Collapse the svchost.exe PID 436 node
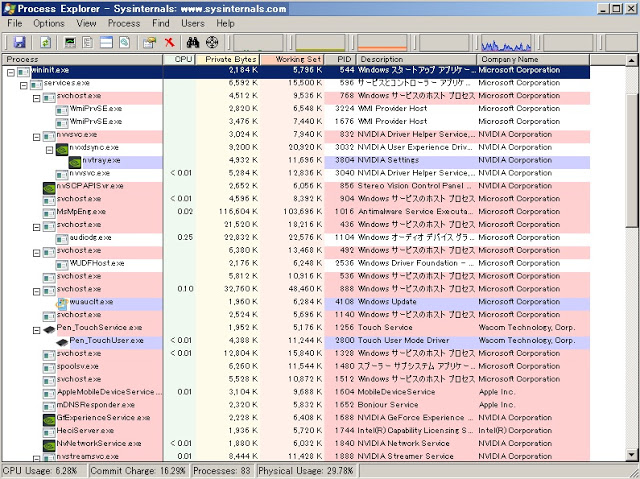Viewport: 640px width, 479px height. 36,227
